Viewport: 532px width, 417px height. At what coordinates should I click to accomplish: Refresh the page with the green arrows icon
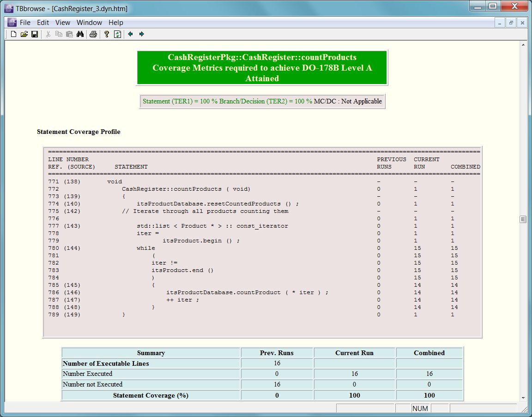point(117,34)
